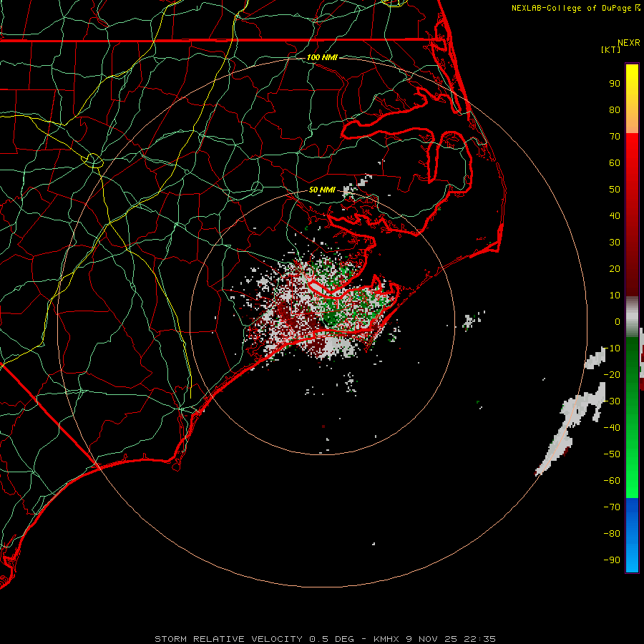The width and height of the screenshot is (644, 644).
Task: Click the Storm Relative Velocity KMHX caption
Action: coord(325,639)
